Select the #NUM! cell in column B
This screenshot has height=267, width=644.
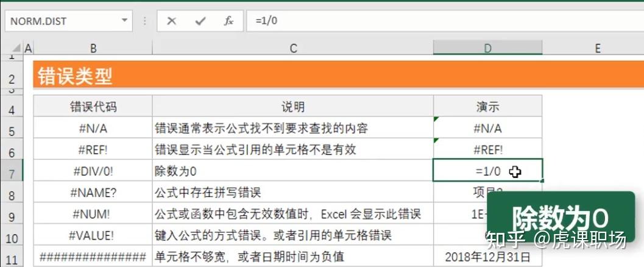tap(93, 213)
